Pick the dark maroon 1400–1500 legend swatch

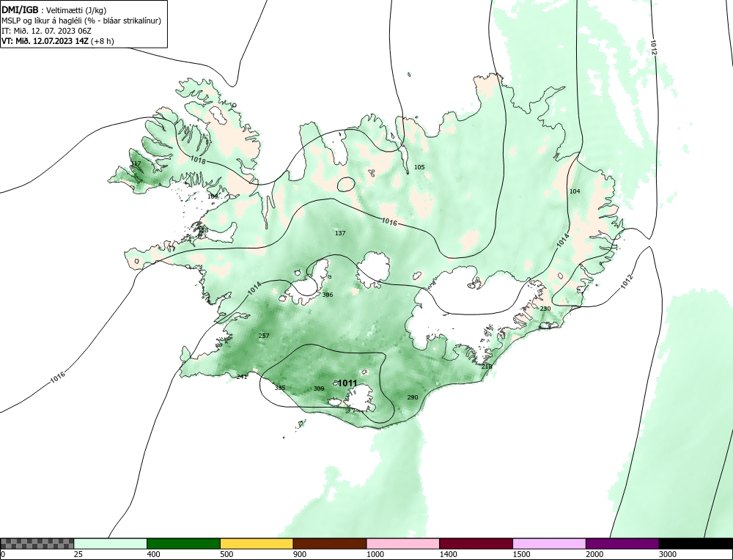(x=476, y=543)
